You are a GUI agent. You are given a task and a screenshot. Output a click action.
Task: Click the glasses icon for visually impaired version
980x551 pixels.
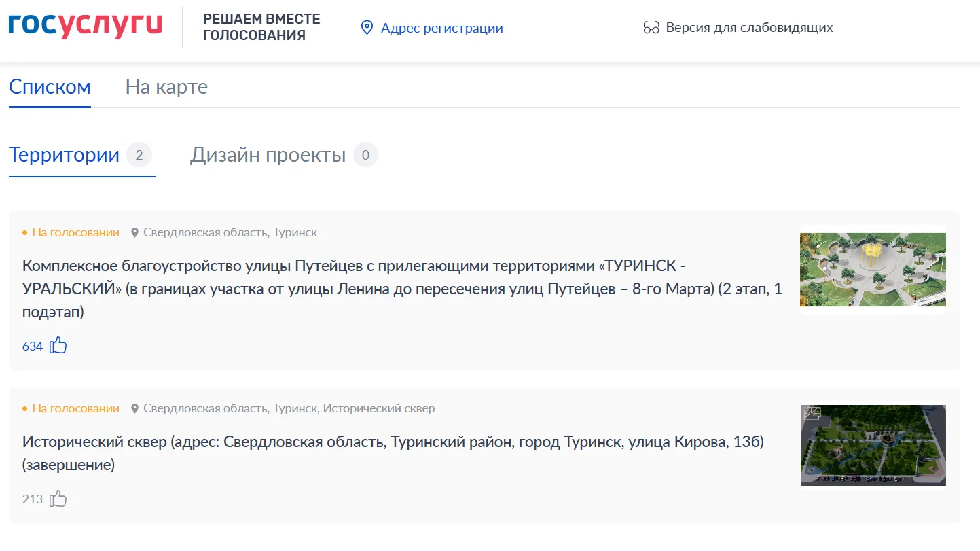pos(651,28)
